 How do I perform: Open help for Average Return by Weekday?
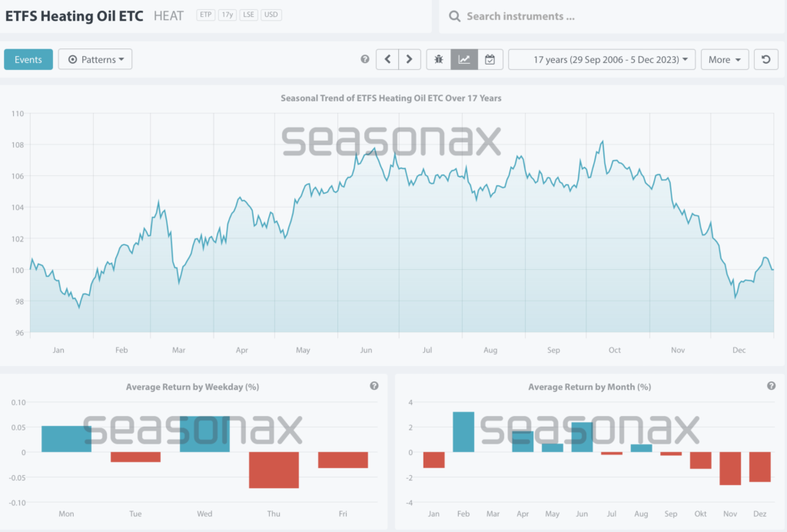click(x=374, y=386)
